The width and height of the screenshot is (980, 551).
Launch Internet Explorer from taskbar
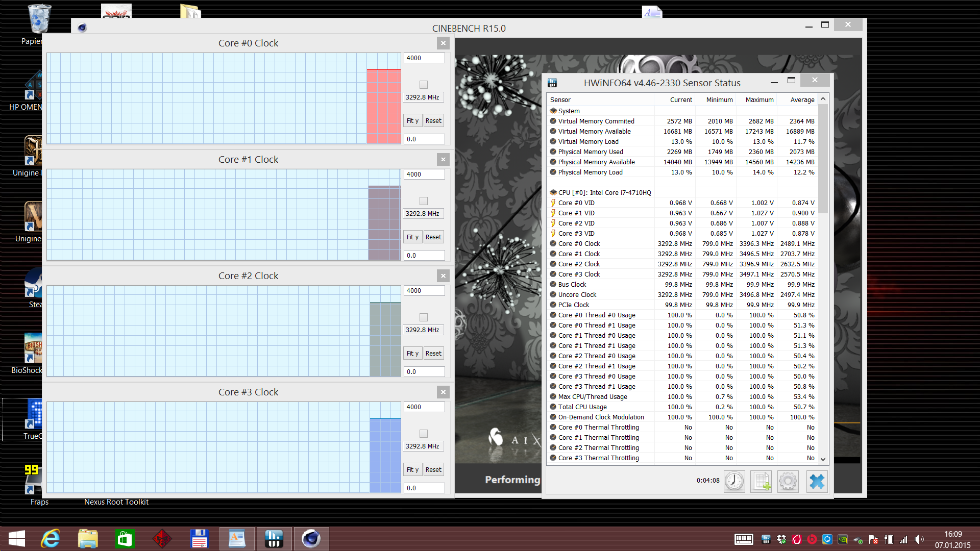(x=51, y=539)
